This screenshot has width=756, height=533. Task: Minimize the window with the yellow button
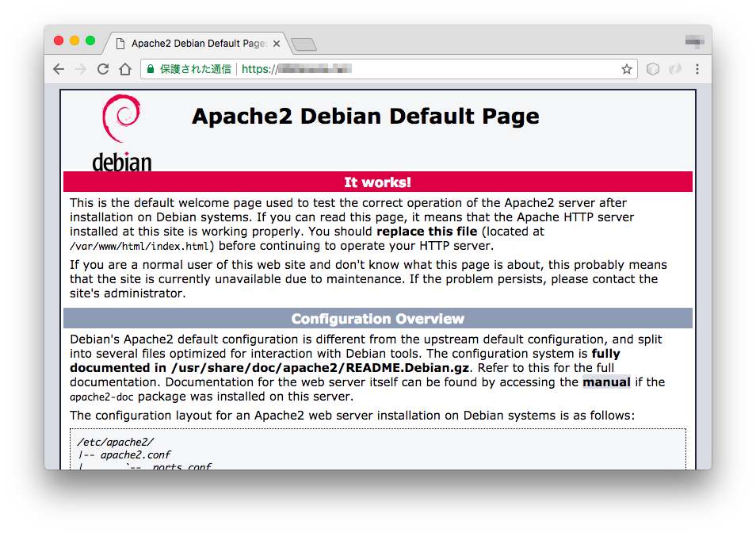click(74, 40)
